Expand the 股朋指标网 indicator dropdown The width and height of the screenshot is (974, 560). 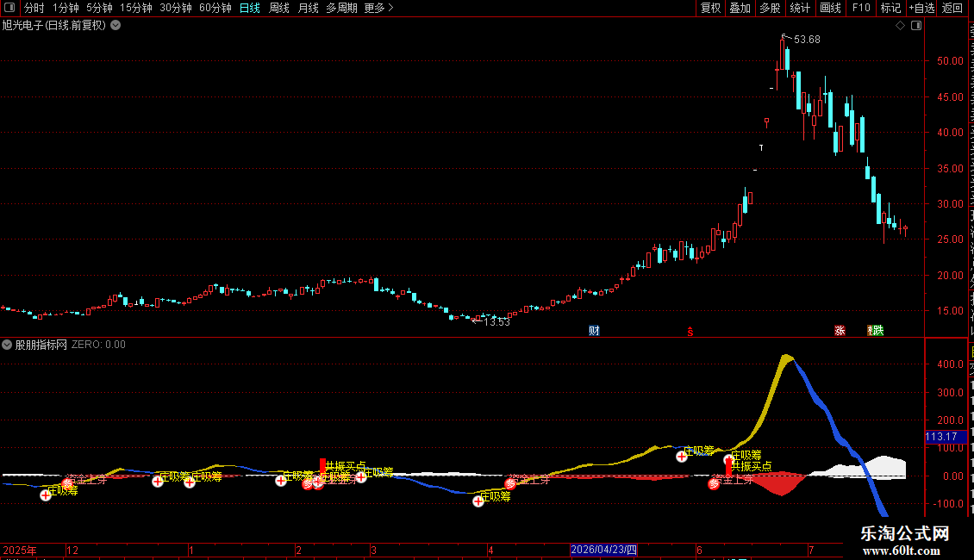coord(7,345)
